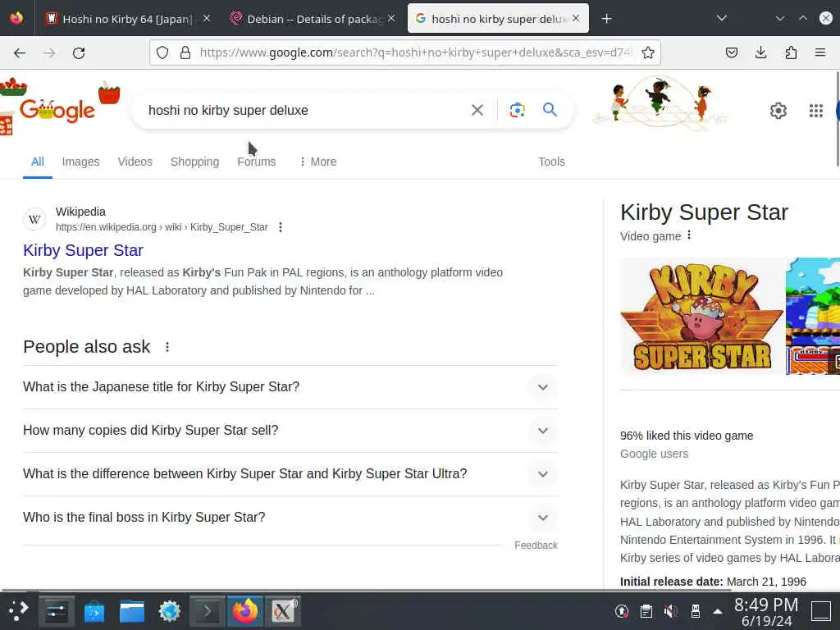Open System Settings from taskbar
This screenshot has height=630, width=840.
pyautogui.click(x=57, y=610)
